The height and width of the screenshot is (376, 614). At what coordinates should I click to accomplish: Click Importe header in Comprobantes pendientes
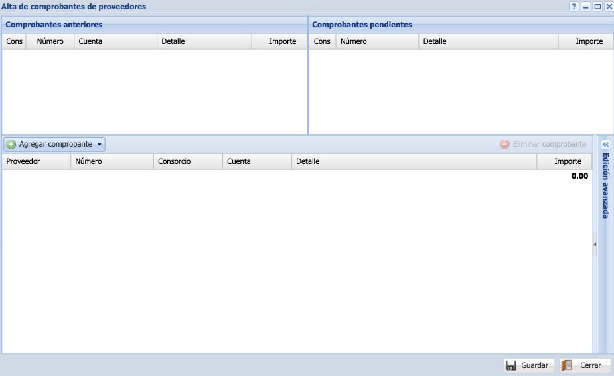click(x=585, y=42)
